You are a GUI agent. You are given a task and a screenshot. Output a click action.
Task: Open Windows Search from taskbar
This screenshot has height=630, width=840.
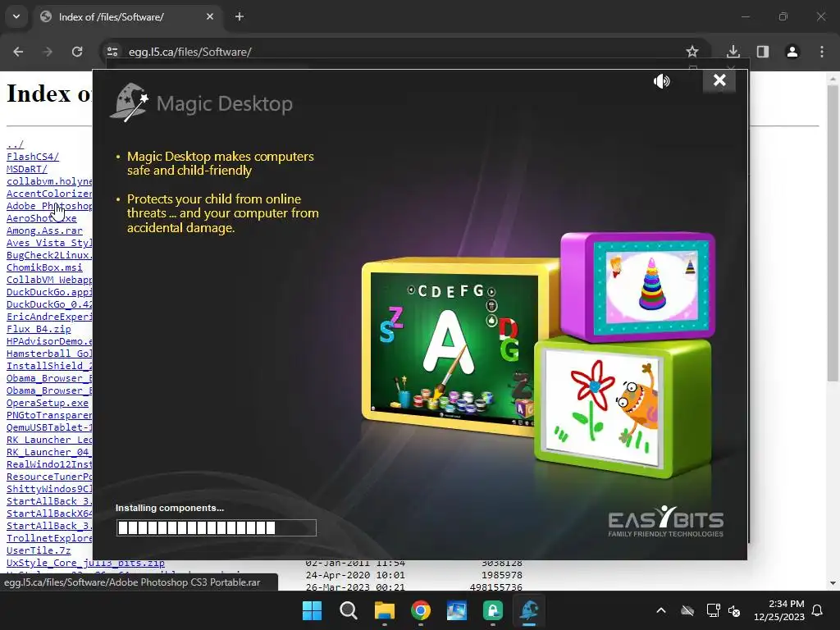(348, 610)
